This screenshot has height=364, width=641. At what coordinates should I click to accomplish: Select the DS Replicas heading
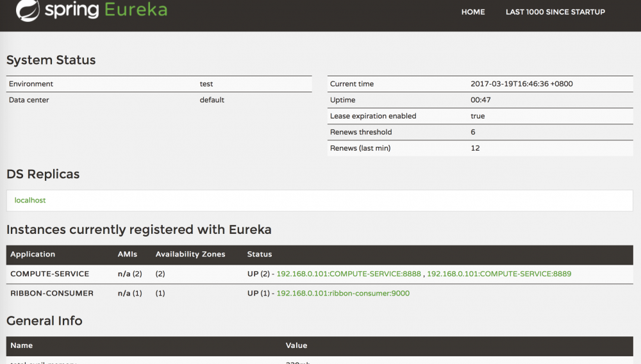(x=43, y=174)
